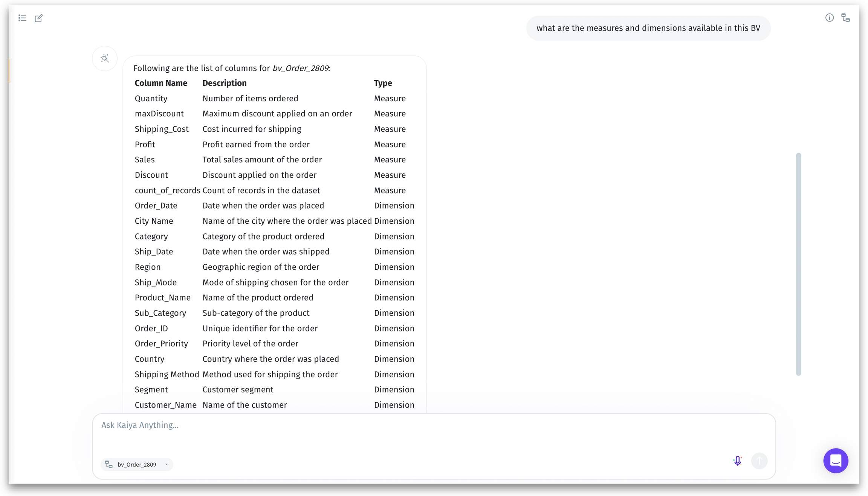
Task: Start a new chat with compose icon
Action: pos(38,18)
